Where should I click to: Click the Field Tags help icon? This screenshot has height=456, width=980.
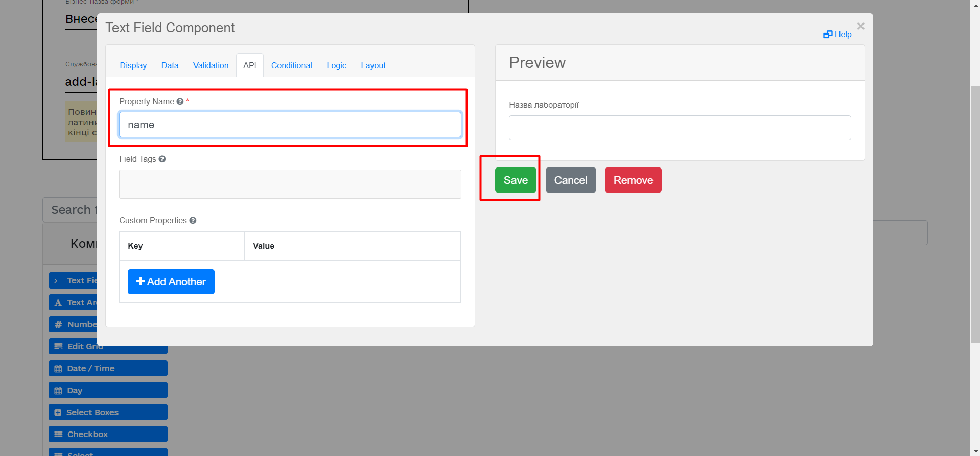(x=162, y=159)
